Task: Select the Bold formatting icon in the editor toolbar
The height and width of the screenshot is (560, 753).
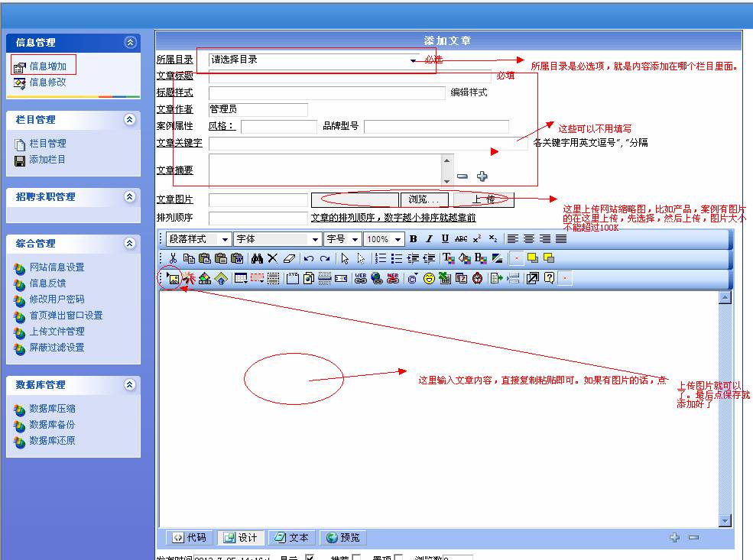Action: coord(413,238)
